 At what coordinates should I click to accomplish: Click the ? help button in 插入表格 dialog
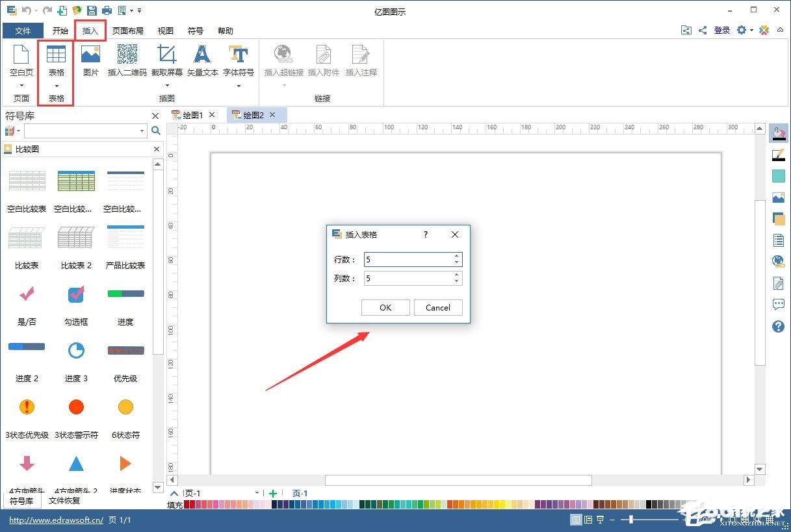point(426,234)
